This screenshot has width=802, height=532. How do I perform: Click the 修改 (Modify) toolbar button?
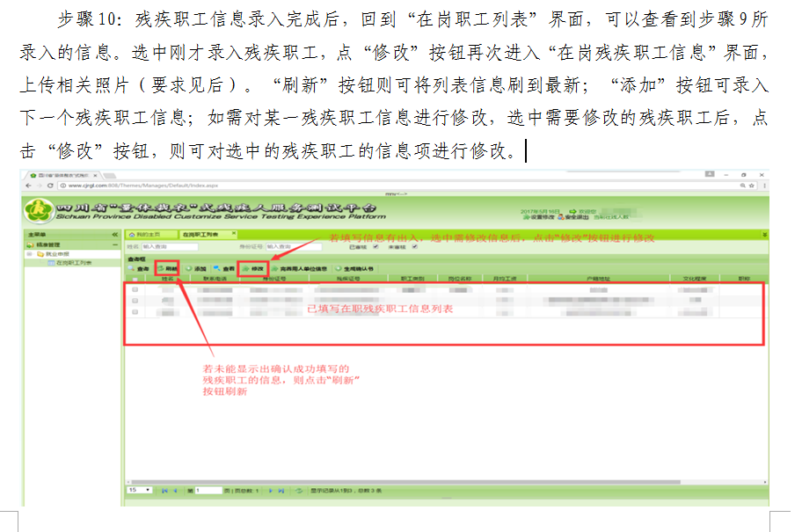[253, 268]
